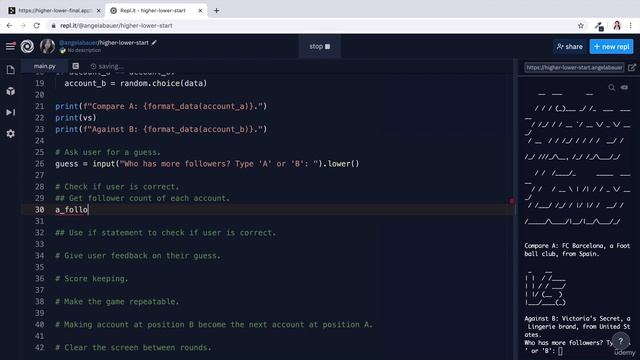
Task: Open the Packages cube icon
Action: pyautogui.click(x=11, y=91)
